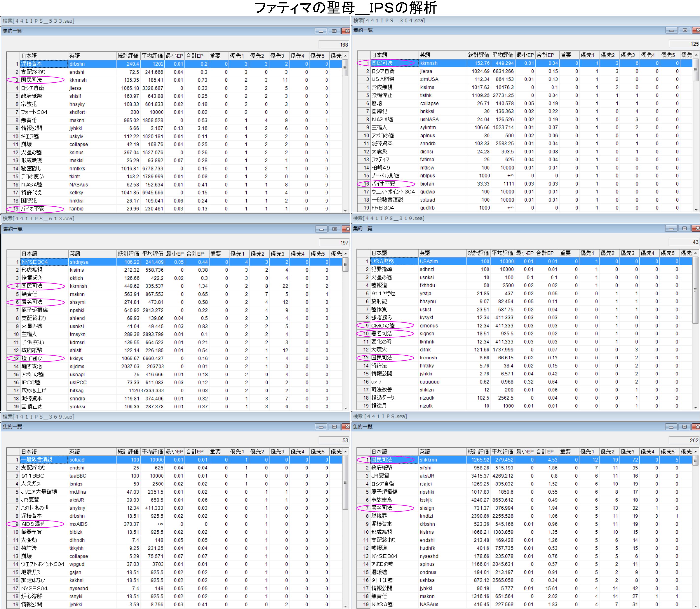Restore the 441IPS_369.sea summary window
The width and height of the screenshot is (700, 609).
[334, 427]
